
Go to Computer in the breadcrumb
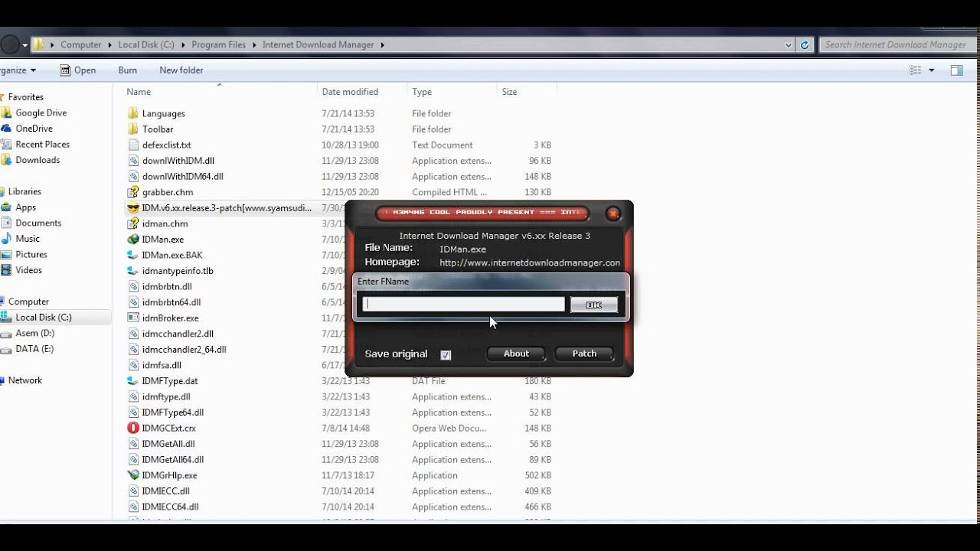click(81, 45)
